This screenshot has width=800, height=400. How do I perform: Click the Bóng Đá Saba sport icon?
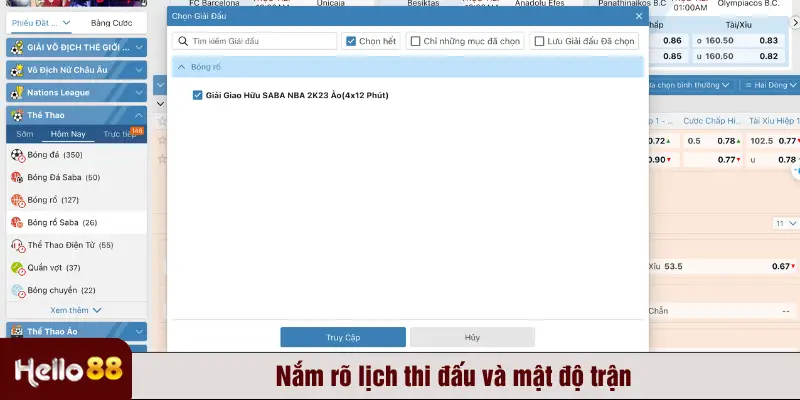coord(18,178)
